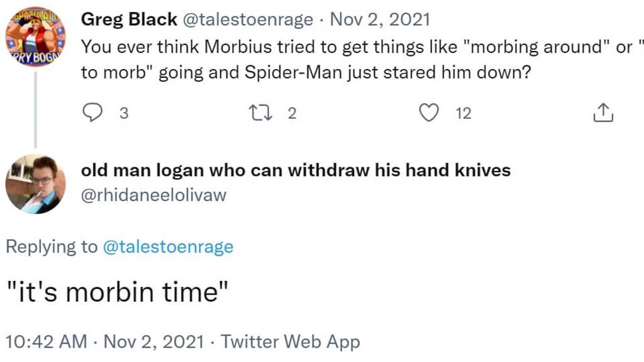Click the @talestoenrage handle beside Greg Black
This screenshot has height=362, width=644.
tap(247, 19)
